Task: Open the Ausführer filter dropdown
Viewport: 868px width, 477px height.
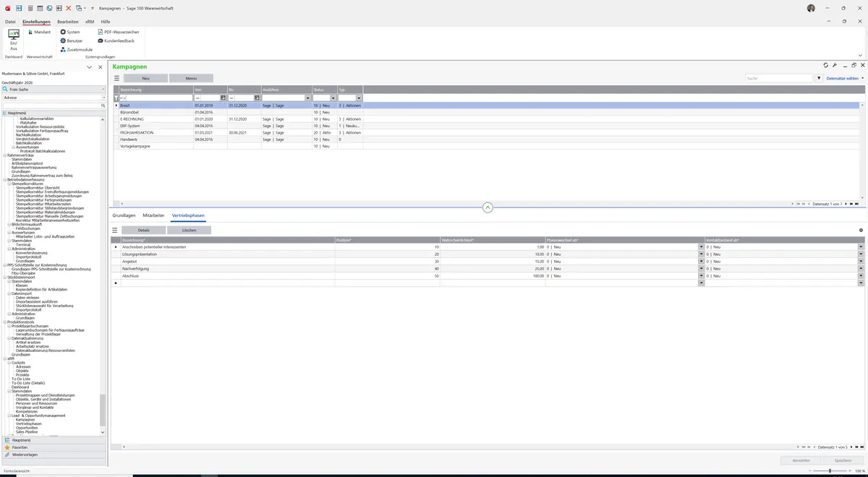Action: pyautogui.click(x=307, y=98)
